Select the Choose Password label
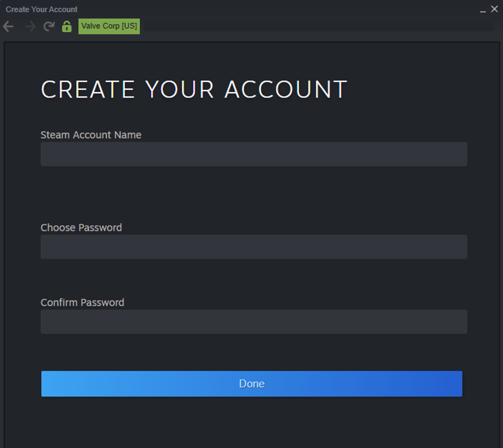The width and height of the screenshot is (503, 448). point(82,228)
